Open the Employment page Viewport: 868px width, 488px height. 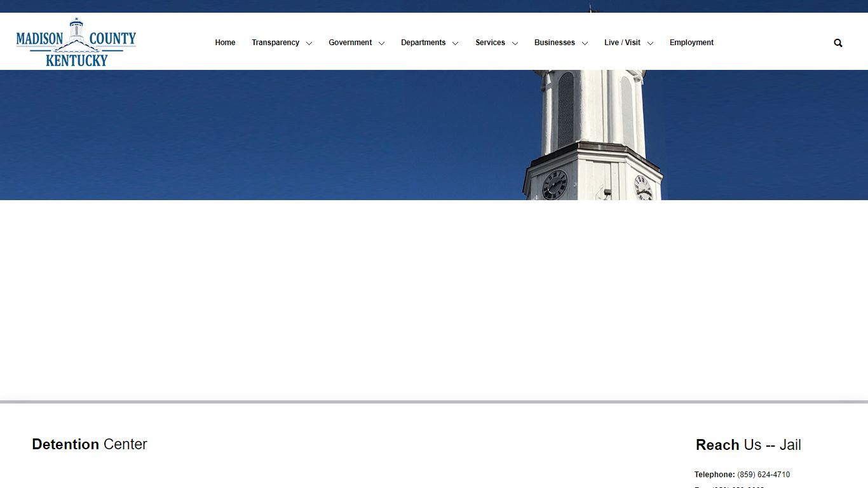(691, 43)
